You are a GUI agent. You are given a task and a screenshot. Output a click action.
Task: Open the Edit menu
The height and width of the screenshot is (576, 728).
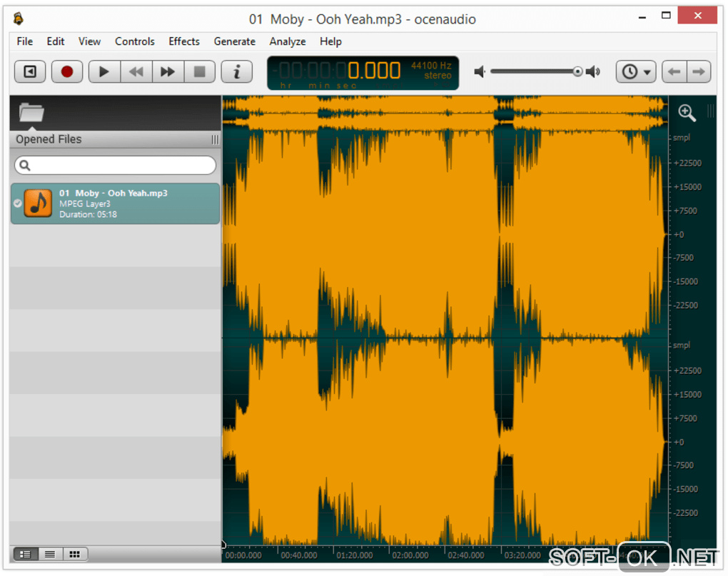[x=55, y=41]
